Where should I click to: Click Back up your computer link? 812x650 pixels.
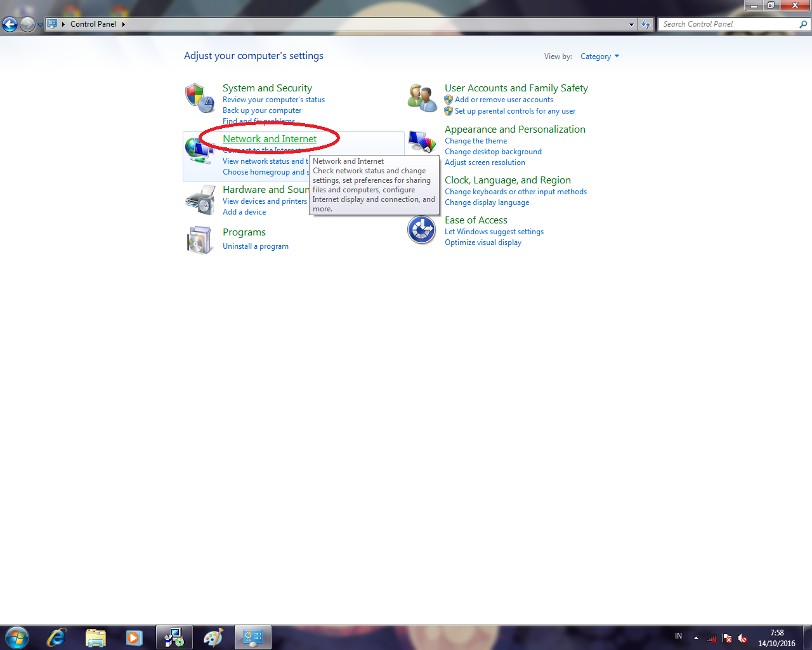[x=262, y=110]
